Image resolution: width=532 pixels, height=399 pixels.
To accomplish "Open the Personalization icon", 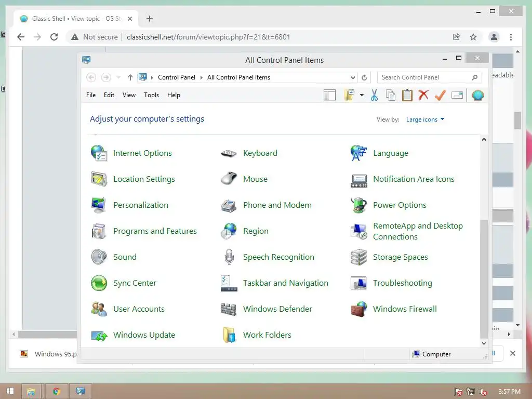I will pos(99,205).
